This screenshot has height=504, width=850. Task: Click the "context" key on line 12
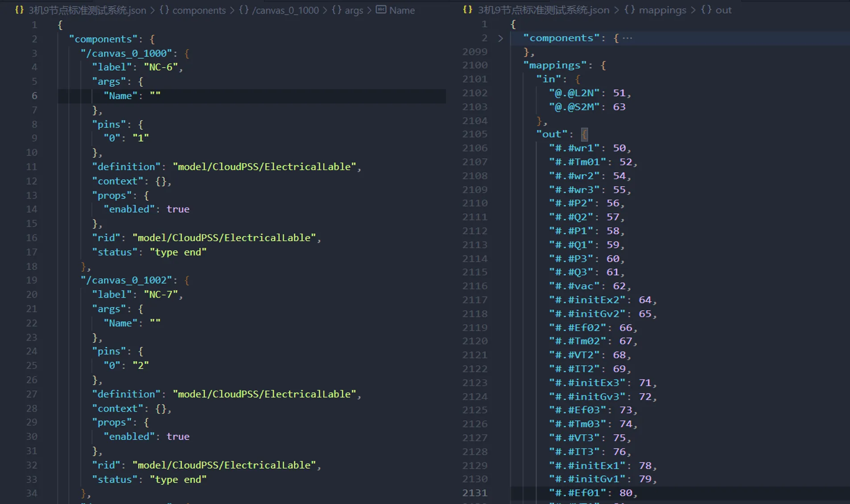tap(118, 182)
